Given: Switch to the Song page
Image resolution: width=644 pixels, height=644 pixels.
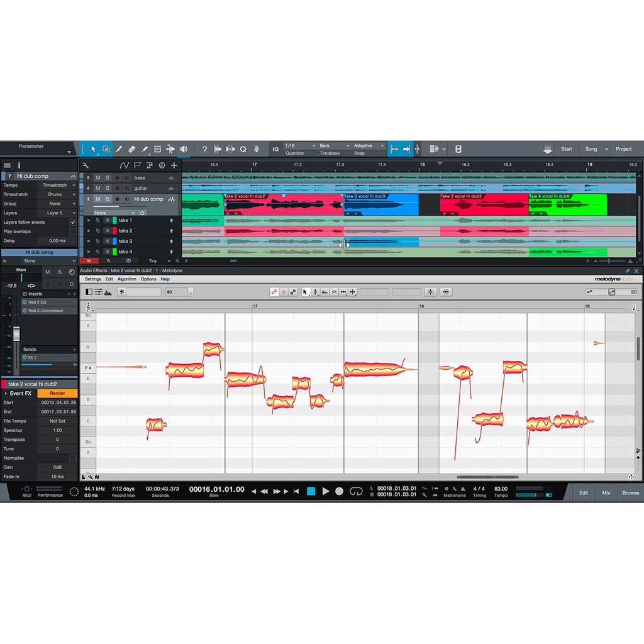Looking at the screenshot, I should [591, 149].
